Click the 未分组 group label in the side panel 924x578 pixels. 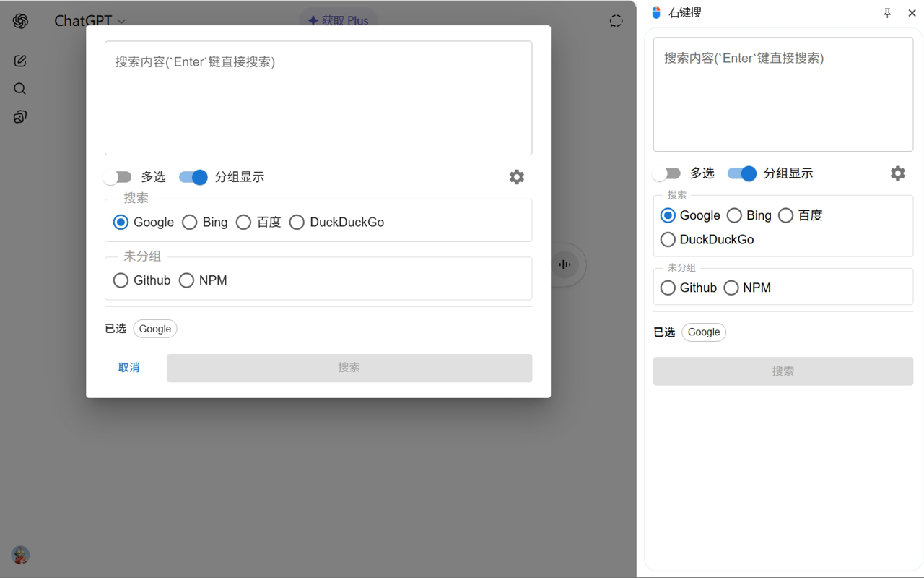(x=681, y=267)
